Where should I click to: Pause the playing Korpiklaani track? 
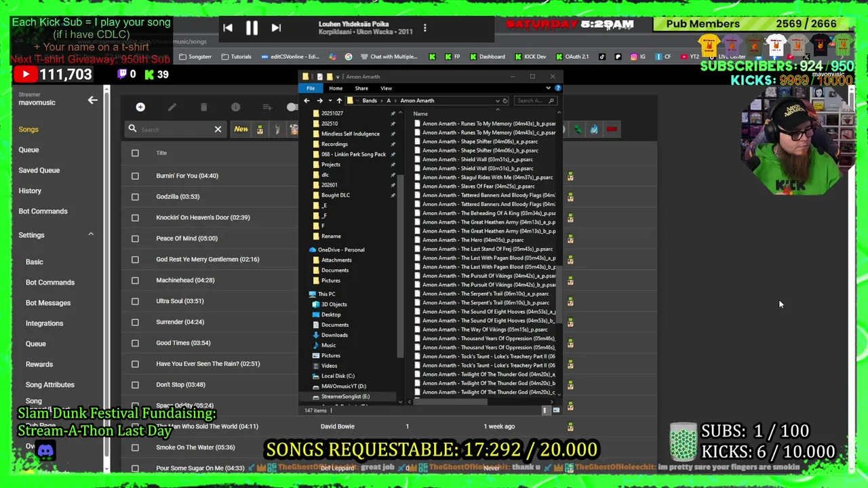click(x=252, y=28)
